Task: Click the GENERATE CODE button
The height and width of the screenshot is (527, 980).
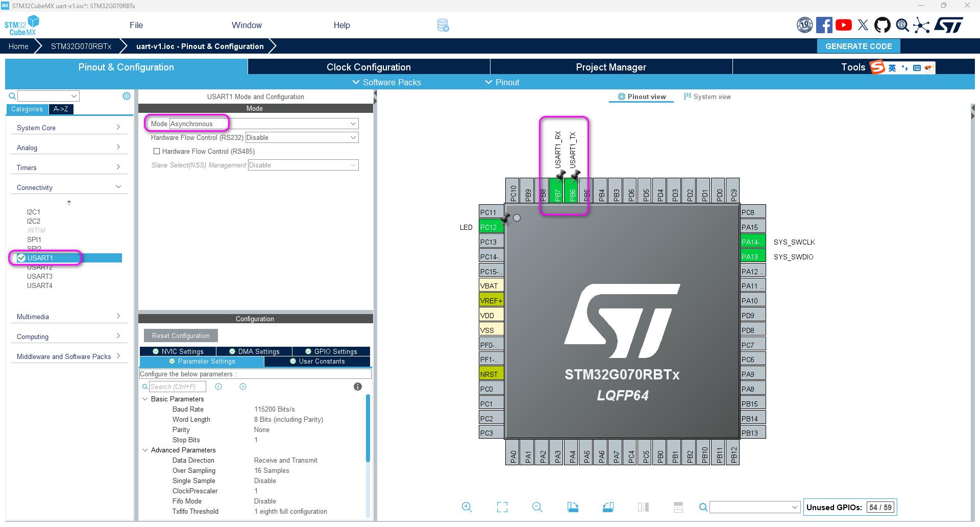Action: [859, 46]
